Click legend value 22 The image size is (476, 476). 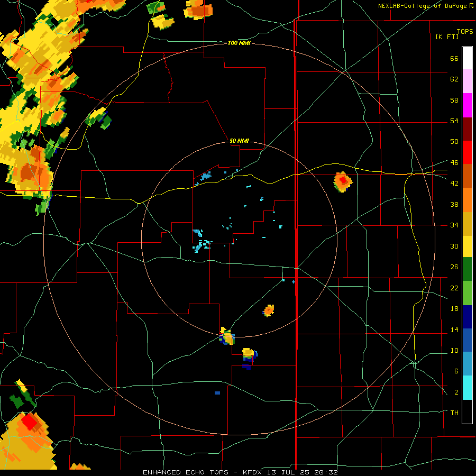point(454,288)
